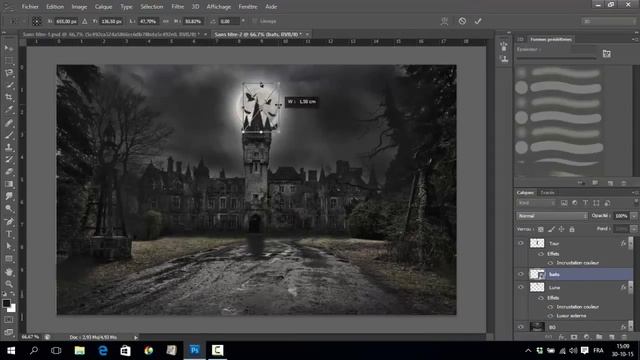Open the Filtre menu
Image resolution: width=640 pixels, height=360 pixels.
click(x=177, y=7)
